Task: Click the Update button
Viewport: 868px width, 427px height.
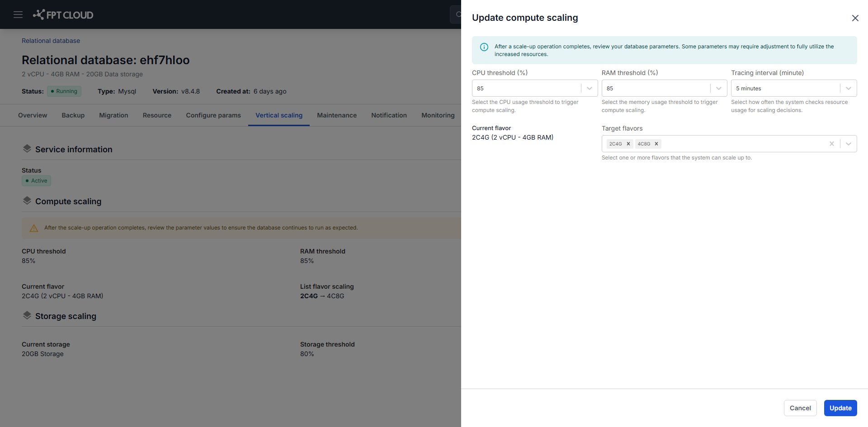Action: point(840,408)
